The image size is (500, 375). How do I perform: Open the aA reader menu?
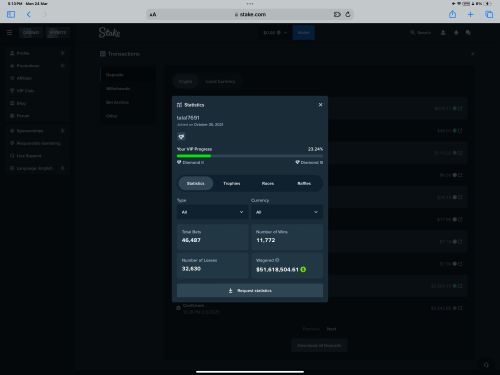153,15
